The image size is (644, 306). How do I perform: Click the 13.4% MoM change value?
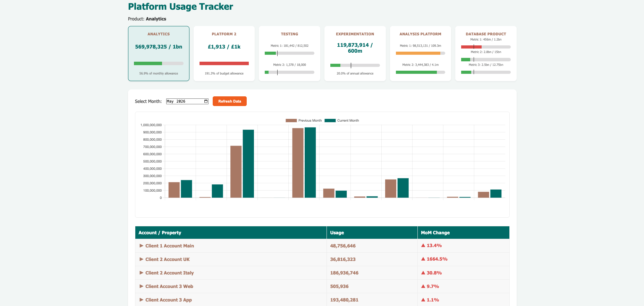[x=431, y=245]
